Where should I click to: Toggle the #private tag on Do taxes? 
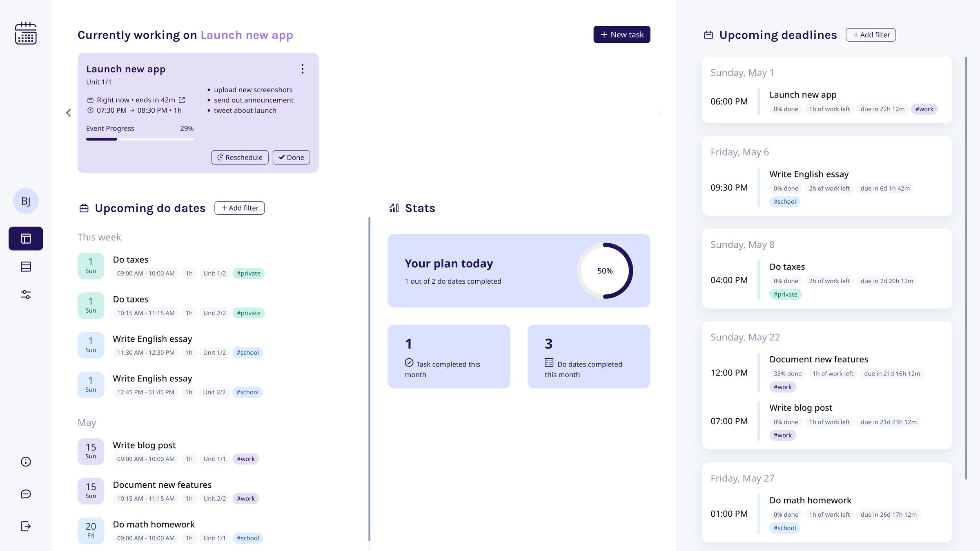pos(249,273)
